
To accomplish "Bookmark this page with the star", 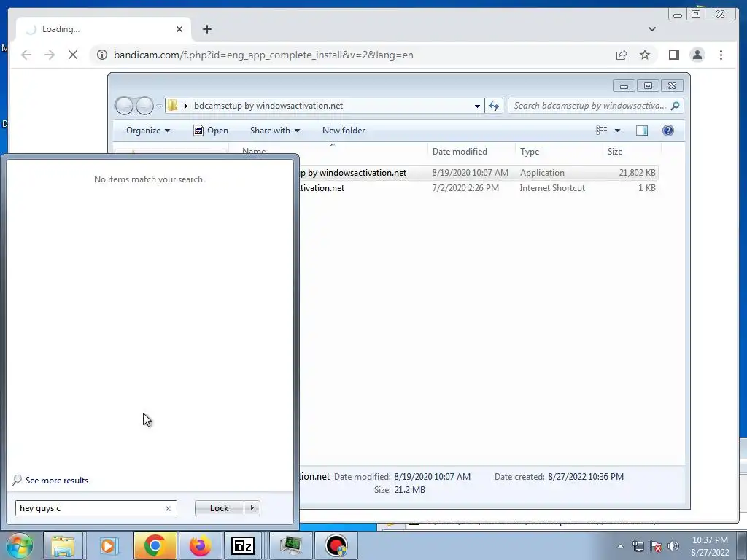I will coord(645,55).
